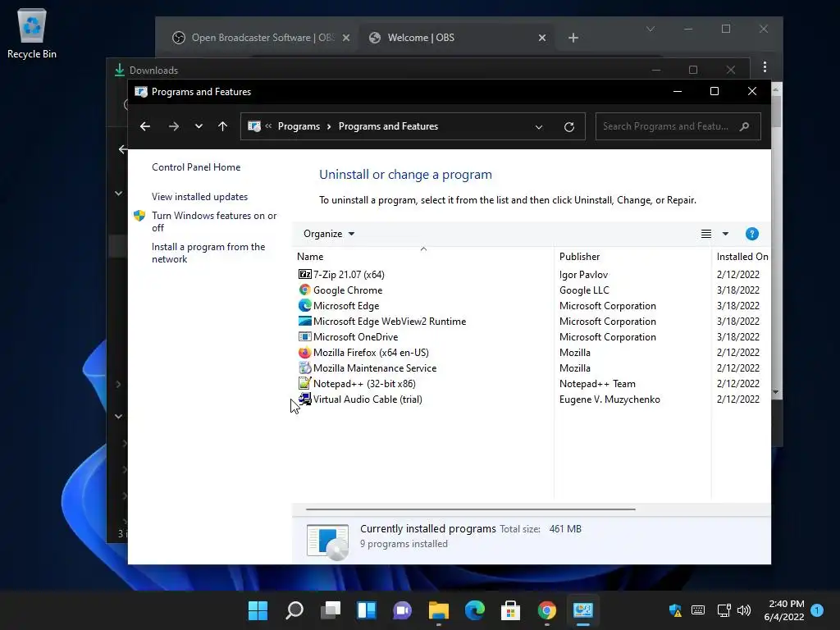The width and height of the screenshot is (840, 630).
Task: Go back with the left arrow
Action: (x=144, y=126)
